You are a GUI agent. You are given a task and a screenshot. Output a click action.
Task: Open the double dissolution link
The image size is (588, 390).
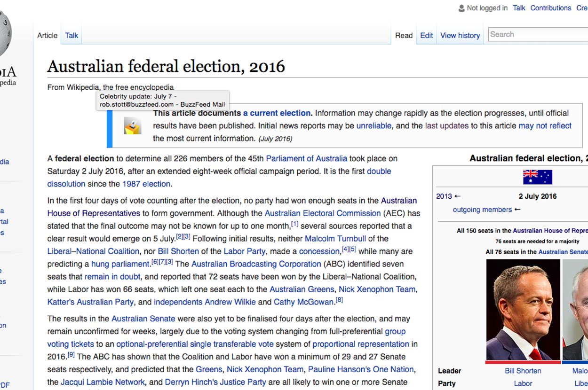pos(379,171)
